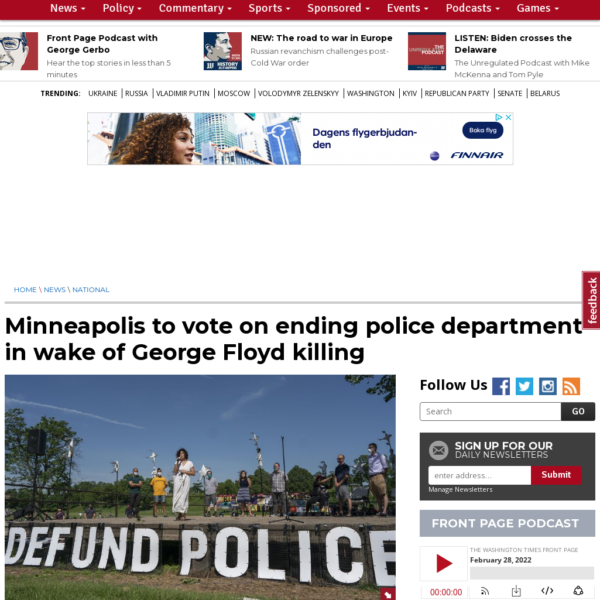Open the RSS feed icon
Viewport: 600px width, 600px height.
click(571, 386)
